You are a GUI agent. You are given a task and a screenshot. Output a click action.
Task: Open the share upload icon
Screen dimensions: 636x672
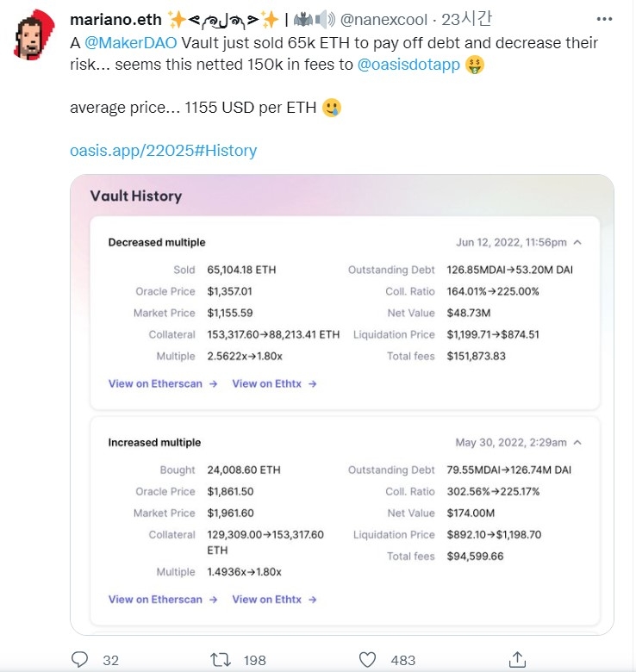tap(517, 660)
